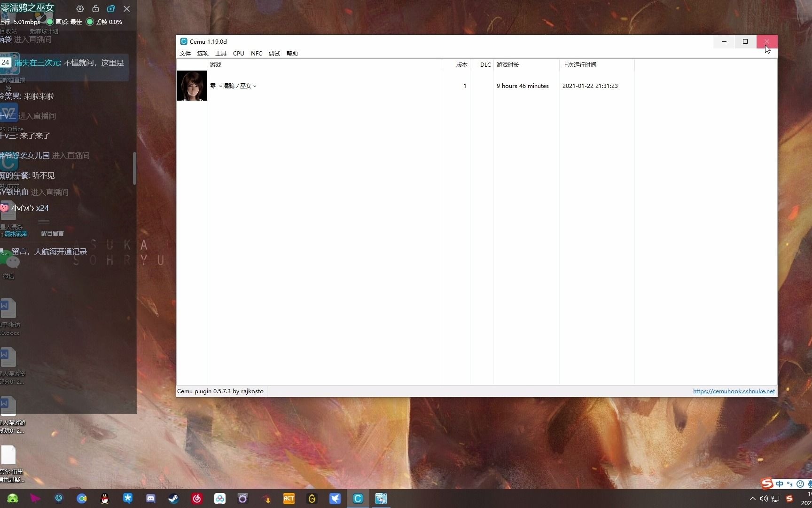Click the Sogou S tray icon

790,499
